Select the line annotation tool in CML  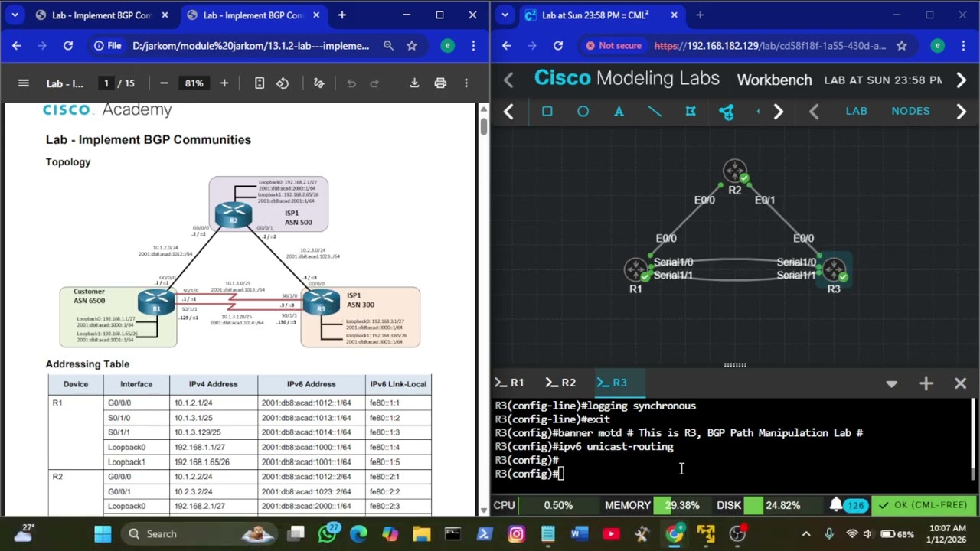tap(655, 112)
